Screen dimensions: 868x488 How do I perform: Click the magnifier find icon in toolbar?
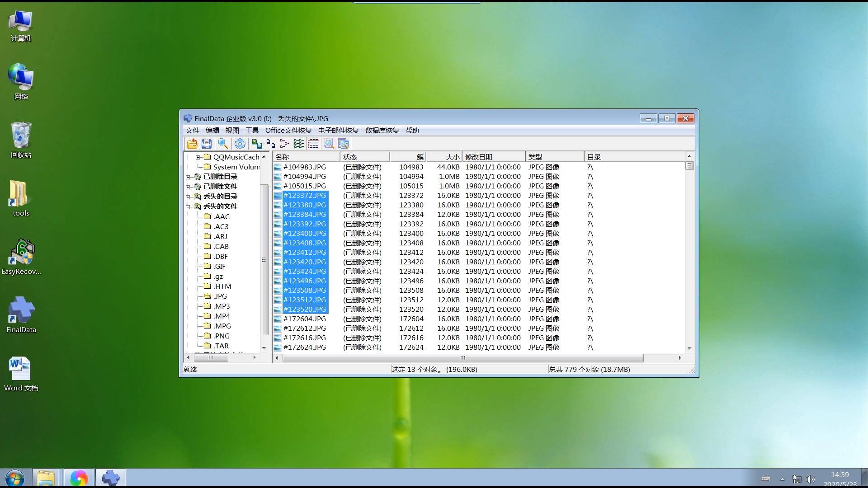point(223,144)
